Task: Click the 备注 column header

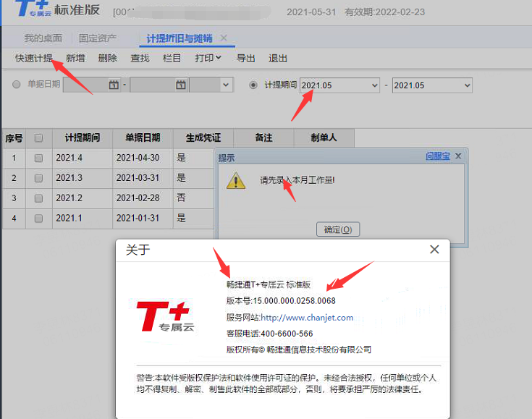Action: [x=263, y=137]
